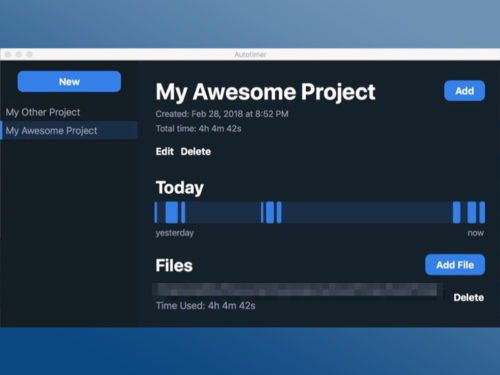The height and width of the screenshot is (375, 500).
Task: Delete the file in Files list
Action: tap(468, 297)
